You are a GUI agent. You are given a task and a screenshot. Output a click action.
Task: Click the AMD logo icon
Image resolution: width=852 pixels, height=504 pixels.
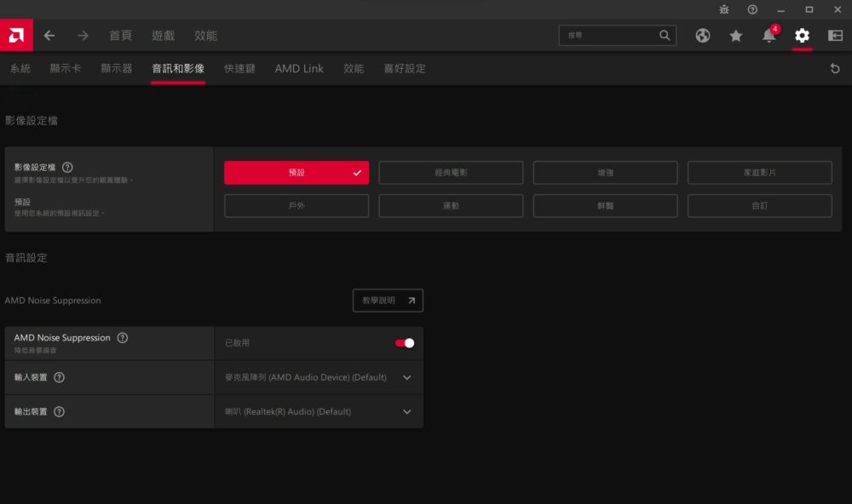(x=16, y=35)
